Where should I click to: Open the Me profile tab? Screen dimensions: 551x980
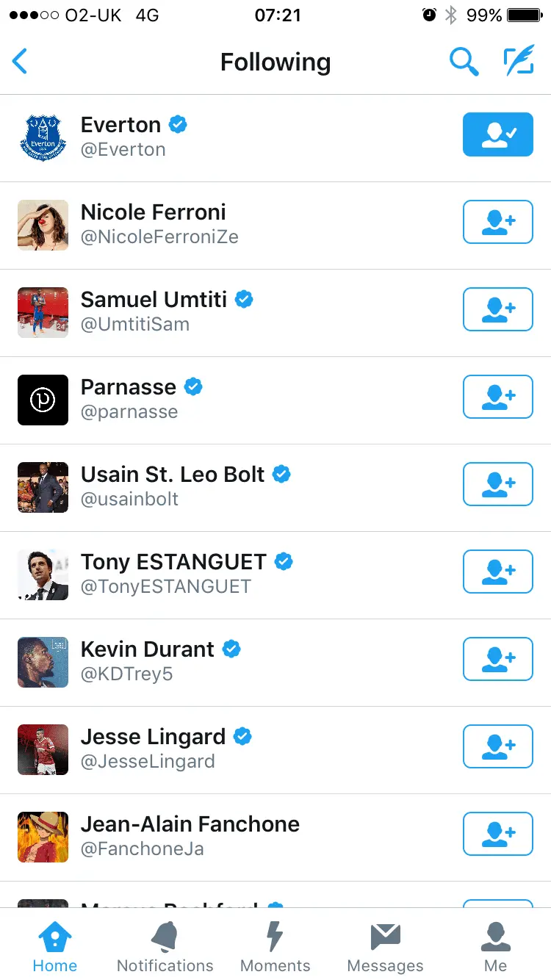pos(495,947)
